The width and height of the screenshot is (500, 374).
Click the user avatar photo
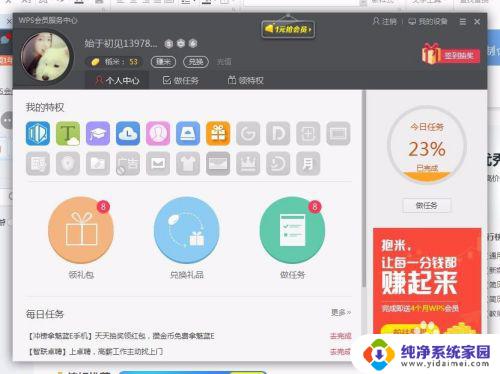tap(45, 57)
